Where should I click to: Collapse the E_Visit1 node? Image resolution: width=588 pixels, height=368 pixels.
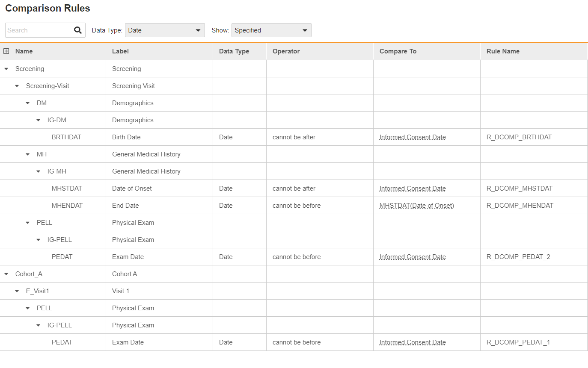(17, 291)
